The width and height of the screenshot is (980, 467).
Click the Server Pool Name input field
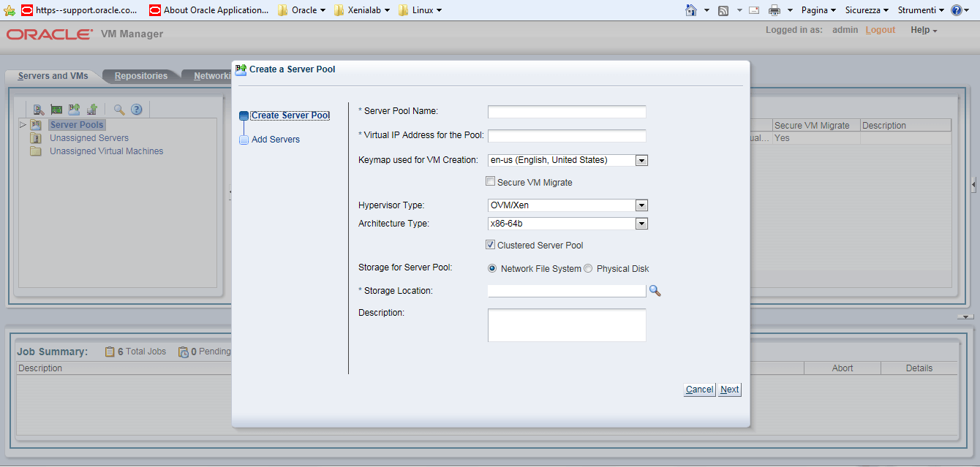pos(567,112)
